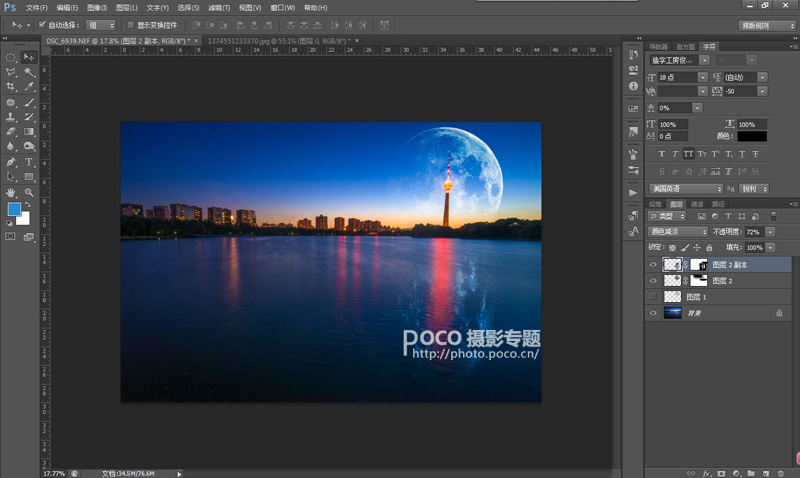Open the 锐利 anti-aliasing dropdown
The image size is (800, 478).
(x=754, y=189)
